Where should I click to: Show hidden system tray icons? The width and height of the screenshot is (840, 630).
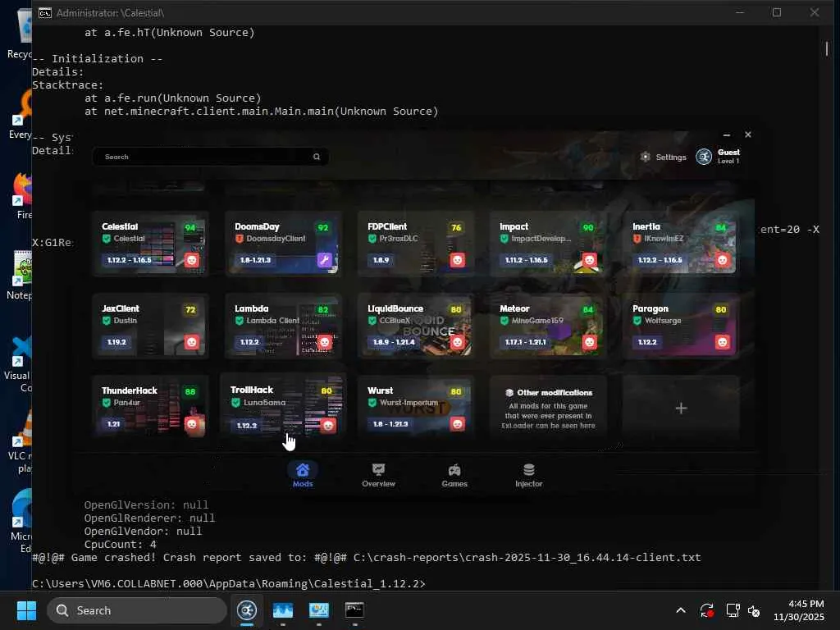[x=680, y=610]
